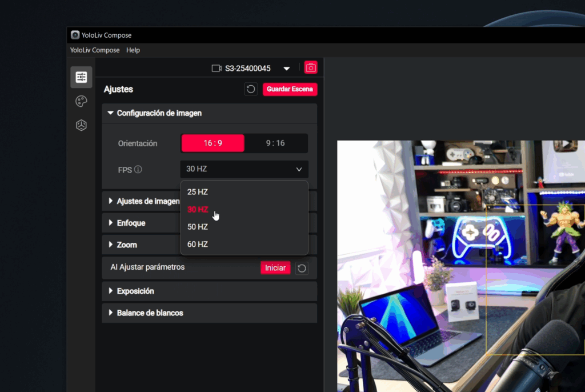Click the YoloLiv Compose app logo icon
The width and height of the screenshot is (585, 392).
[x=75, y=35]
